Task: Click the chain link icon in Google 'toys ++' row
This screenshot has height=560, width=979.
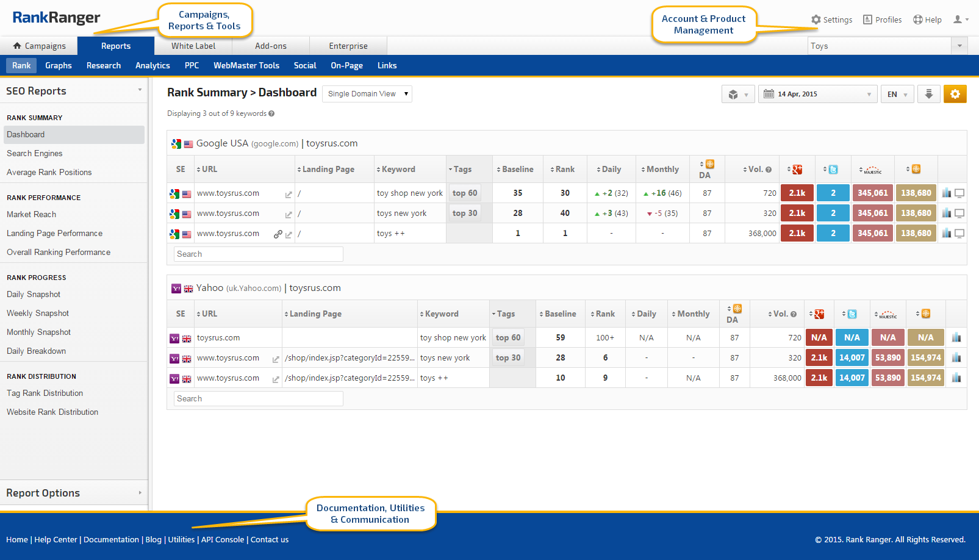Action: coord(278,234)
